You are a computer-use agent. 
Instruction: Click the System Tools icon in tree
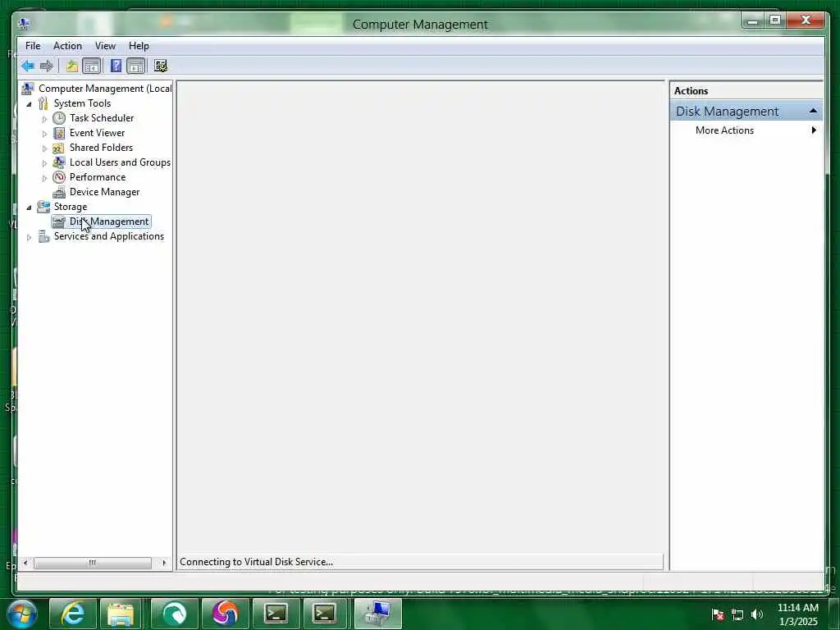click(x=43, y=103)
